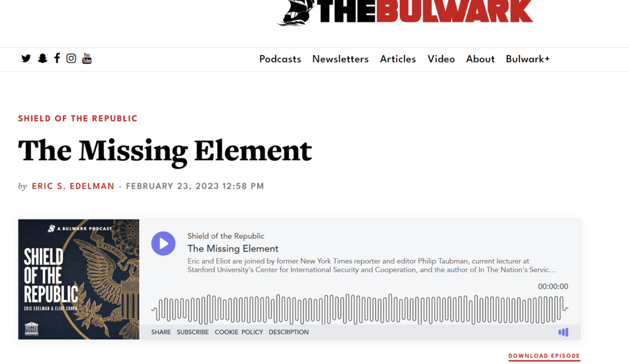Open Shield of the Republic category link
The image size is (629, 364).
tap(78, 119)
